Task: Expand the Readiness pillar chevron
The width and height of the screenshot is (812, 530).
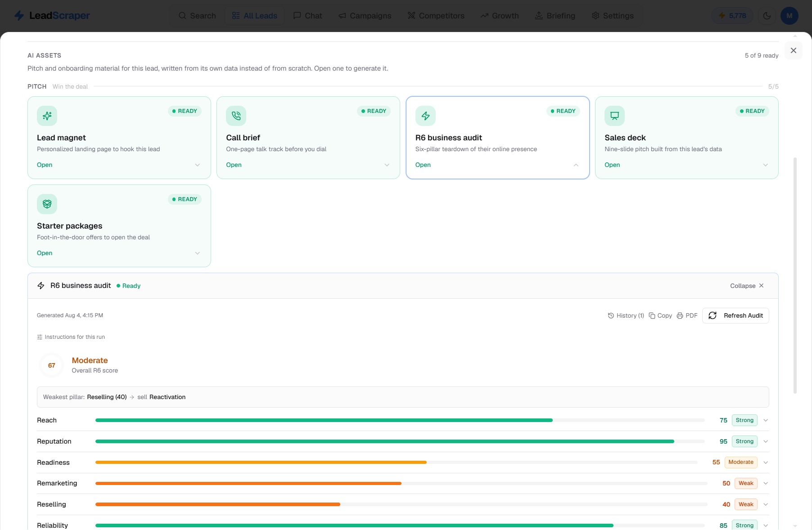Action: tap(766, 463)
